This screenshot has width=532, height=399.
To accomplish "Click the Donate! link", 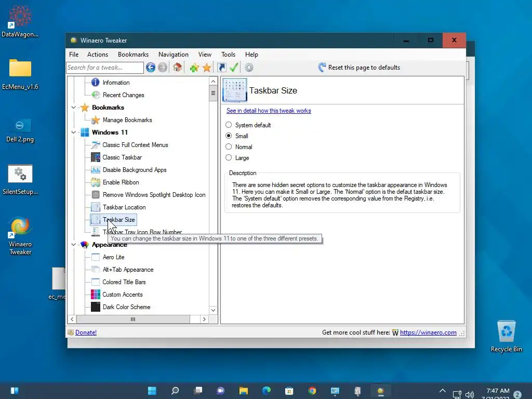I will (x=86, y=332).
